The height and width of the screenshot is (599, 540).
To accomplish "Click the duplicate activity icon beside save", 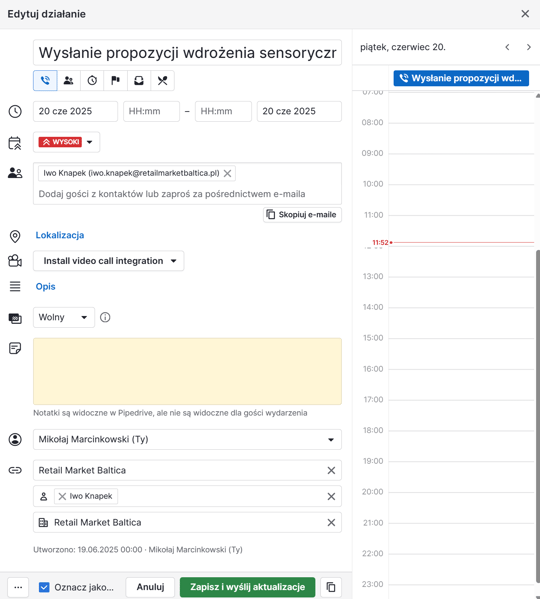I will 331,587.
